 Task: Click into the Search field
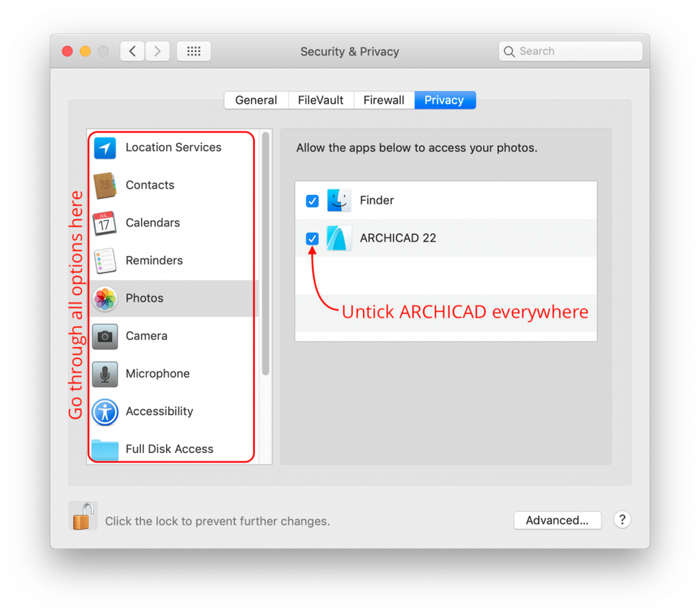[x=570, y=51]
